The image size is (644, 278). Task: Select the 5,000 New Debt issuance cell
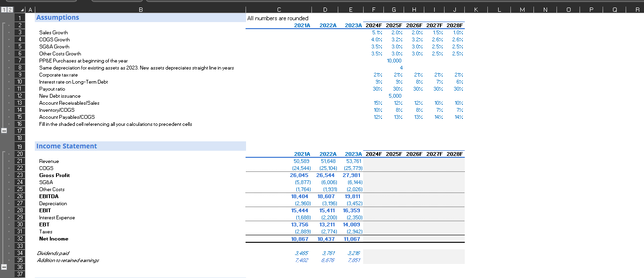pyautogui.click(x=394, y=96)
